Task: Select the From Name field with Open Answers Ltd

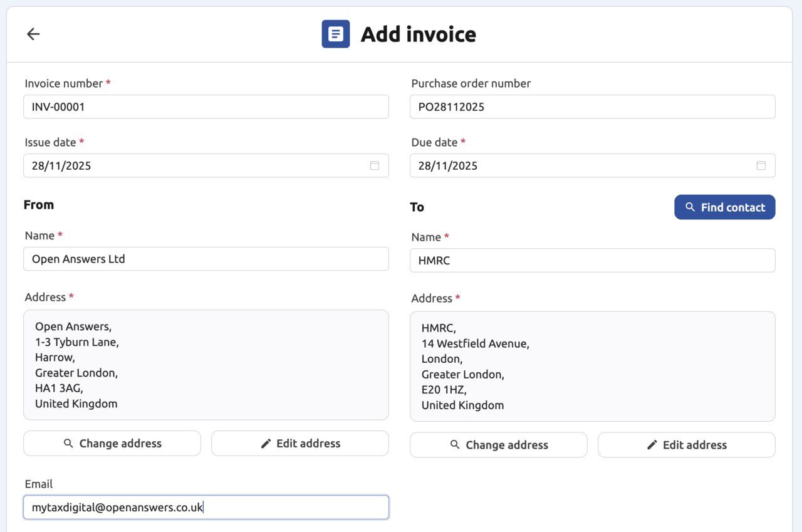Action: (206, 259)
